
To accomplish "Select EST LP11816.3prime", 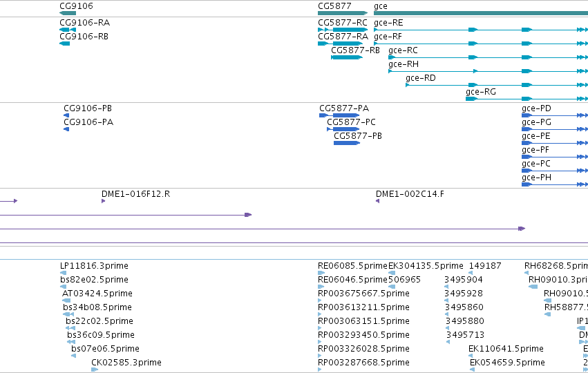I will coord(94,266).
